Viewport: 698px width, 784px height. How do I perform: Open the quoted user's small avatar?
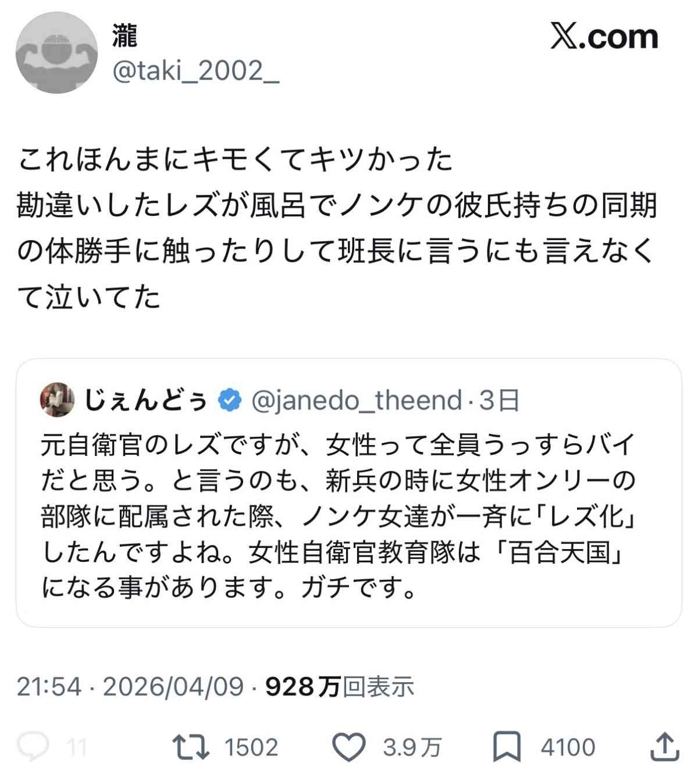tap(57, 400)
